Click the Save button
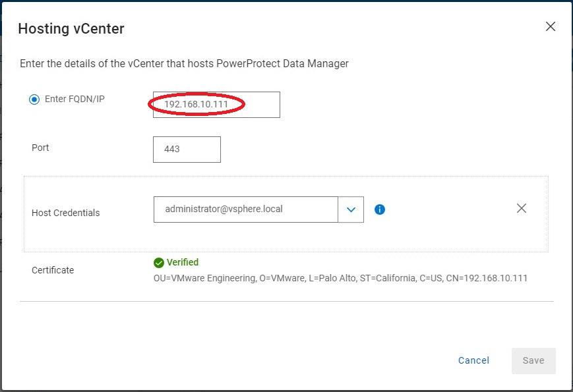The height and width of the screenshot is (392, 573). pos(533,360)
